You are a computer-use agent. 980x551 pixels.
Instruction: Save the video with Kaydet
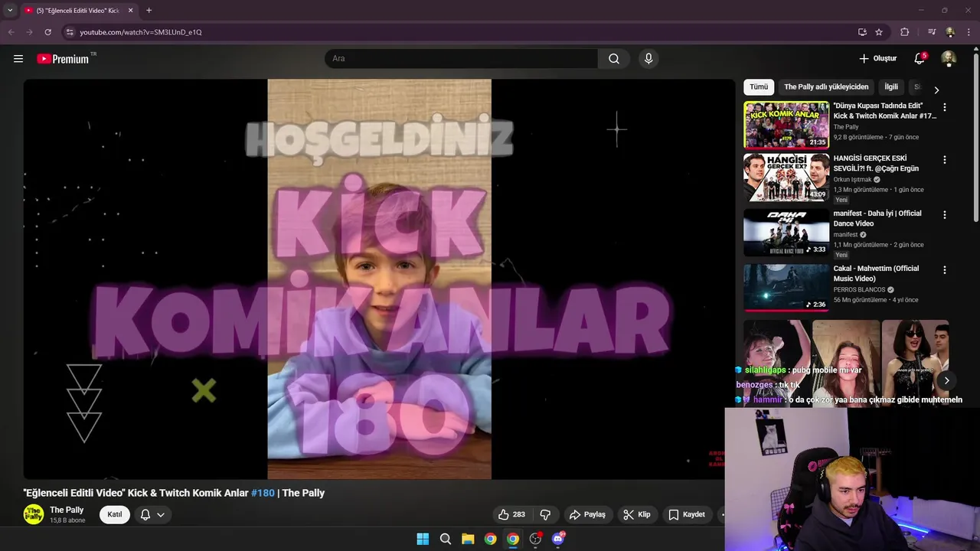coord(687,514)
